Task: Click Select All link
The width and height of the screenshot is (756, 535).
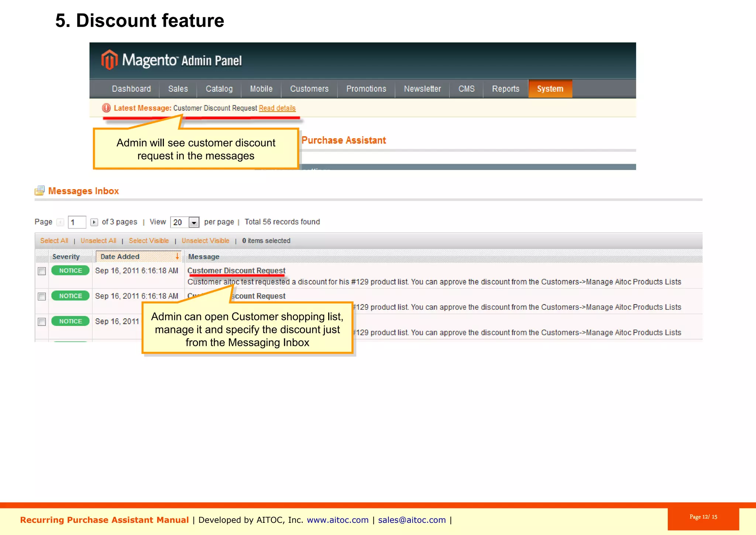Action: point(54,241)
